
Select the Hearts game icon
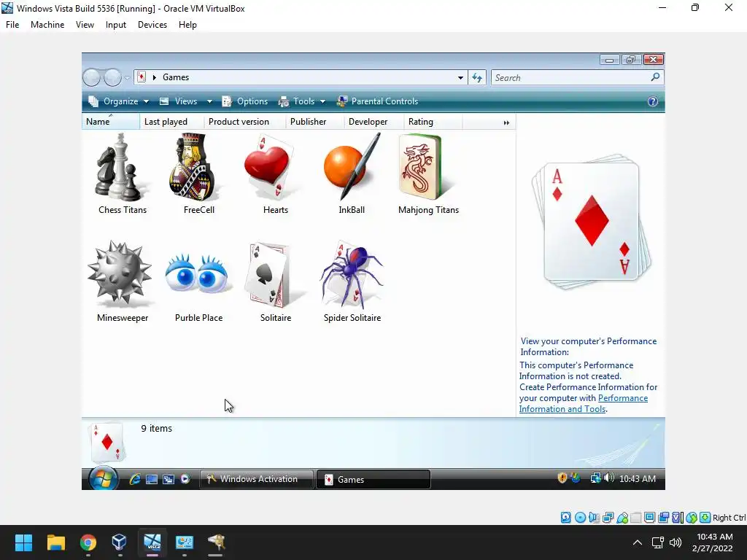coord(271,167)
